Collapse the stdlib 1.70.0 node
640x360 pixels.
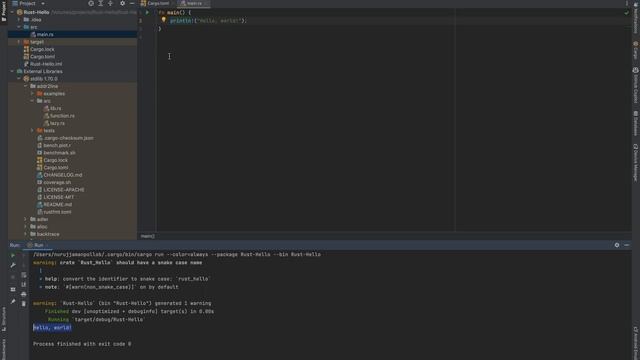(x=19, y=79)
